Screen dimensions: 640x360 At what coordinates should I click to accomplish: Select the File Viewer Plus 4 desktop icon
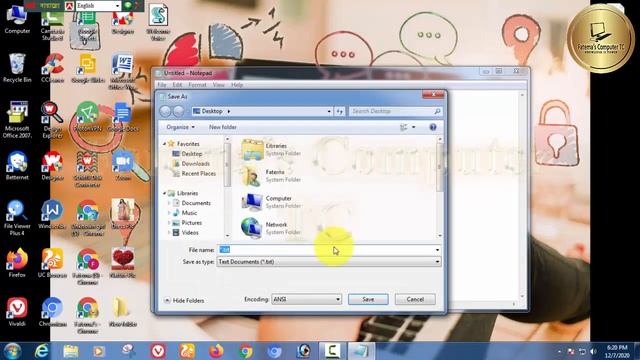17,218
